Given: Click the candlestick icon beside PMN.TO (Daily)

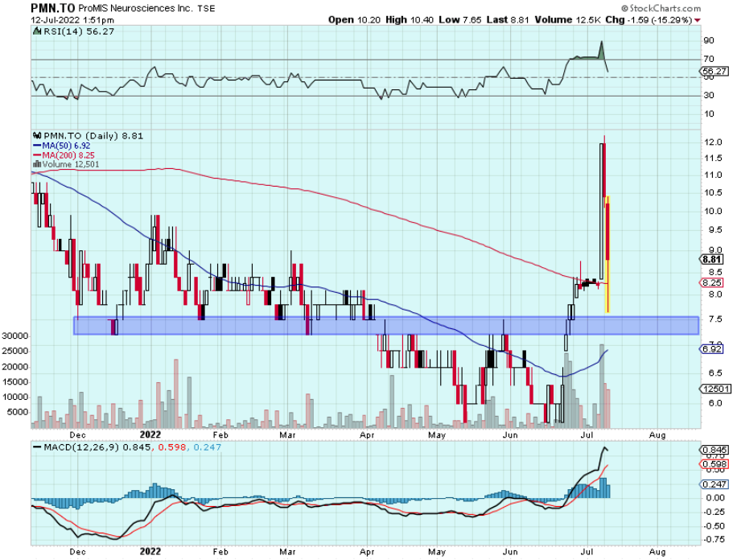Looking at the screenshot, I should (x=37, y=136).
